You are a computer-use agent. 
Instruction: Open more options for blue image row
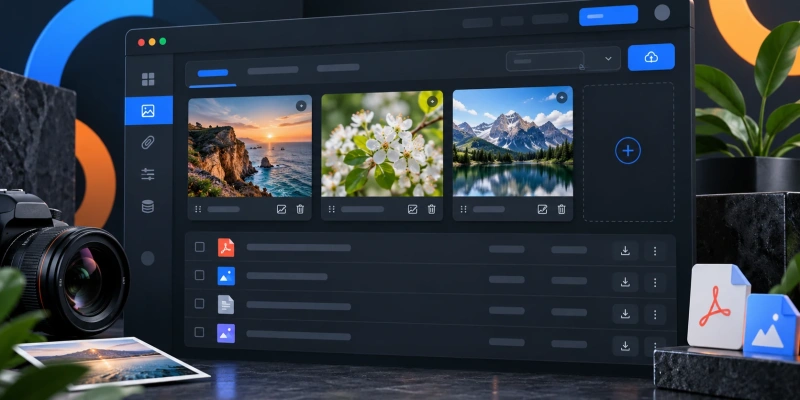point(655,283)
